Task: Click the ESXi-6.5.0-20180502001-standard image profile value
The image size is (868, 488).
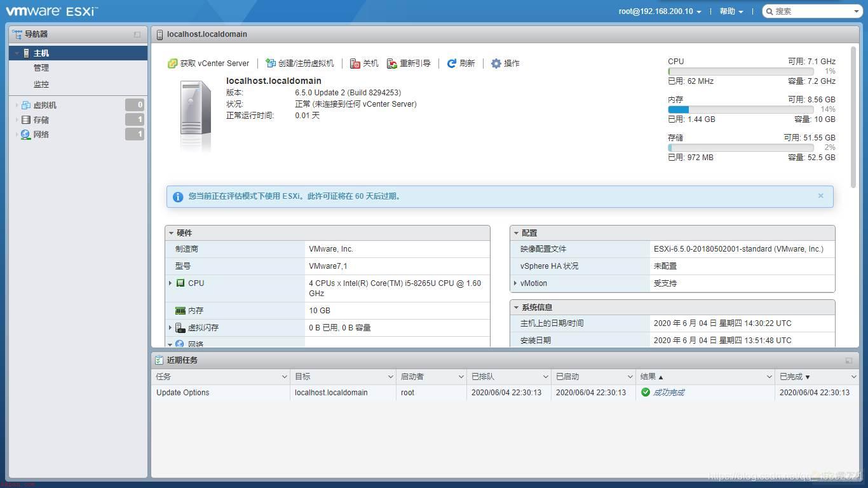Action: pyautogui.click(x=738, y=249)
